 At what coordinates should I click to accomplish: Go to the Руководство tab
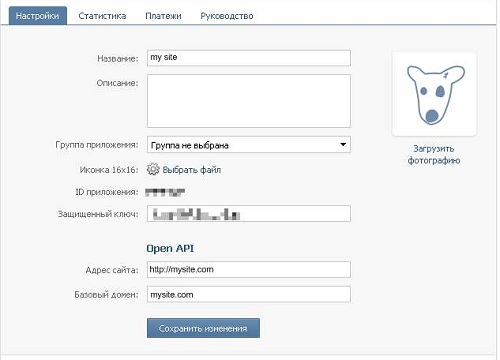[x=227, y=16]
